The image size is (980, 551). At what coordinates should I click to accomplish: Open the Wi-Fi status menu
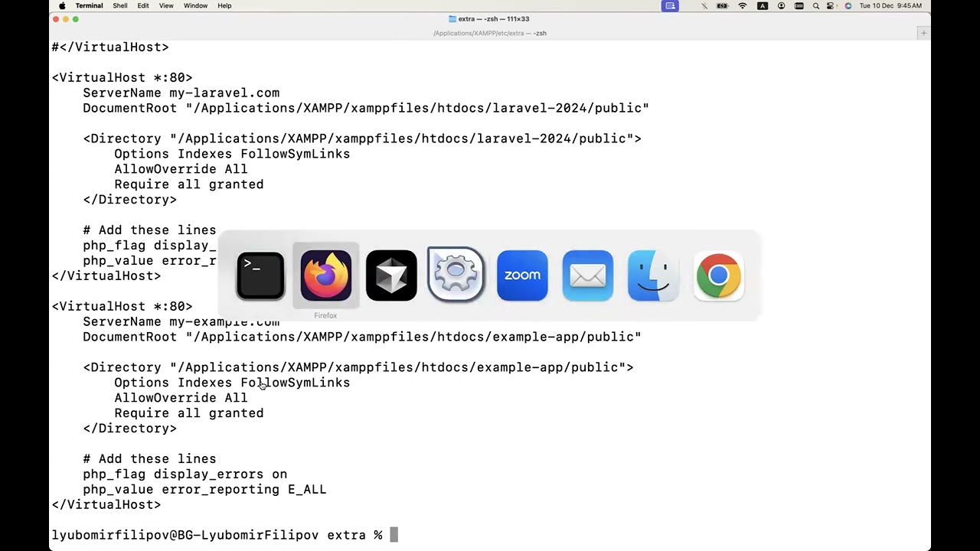point(742,5)
